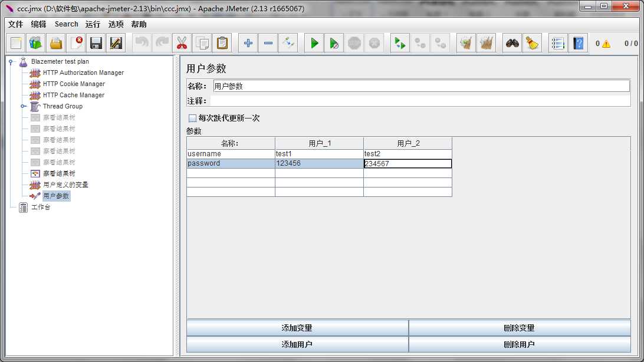This screenshot has height=362, width=644.
Task: Open the 运行 menu
Action: [x=93, y=24]
